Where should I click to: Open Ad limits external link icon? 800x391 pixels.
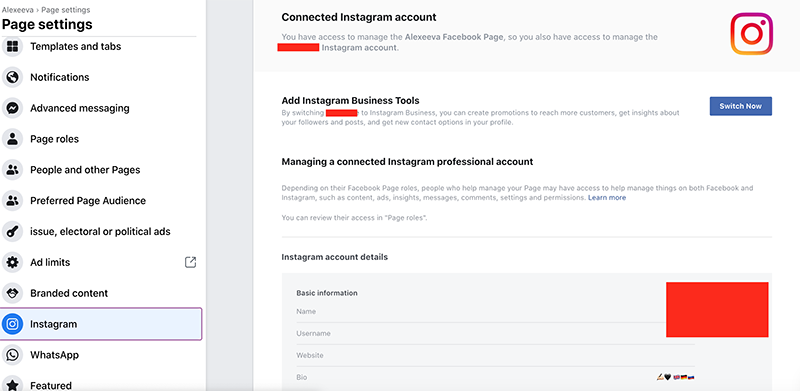[190, 262]
